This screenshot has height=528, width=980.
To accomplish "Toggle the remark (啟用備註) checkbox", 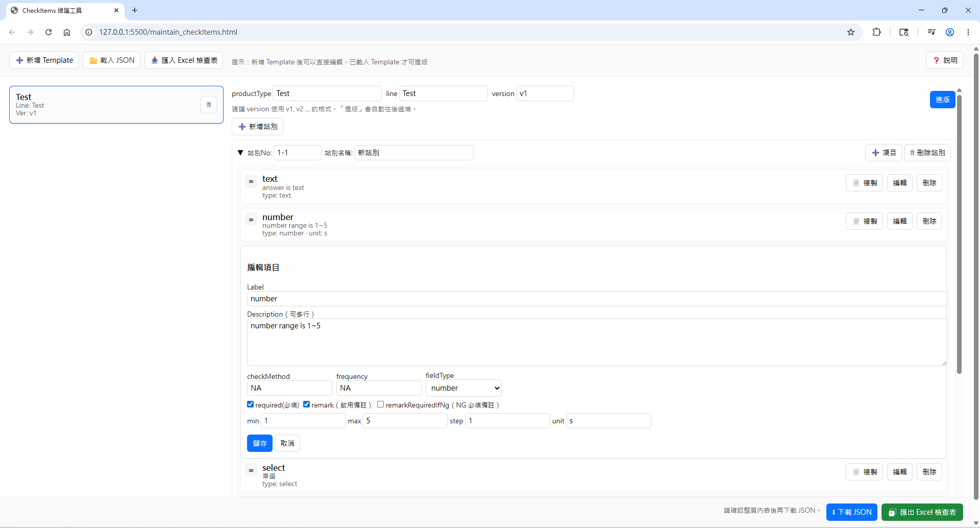I will point(307,404).
